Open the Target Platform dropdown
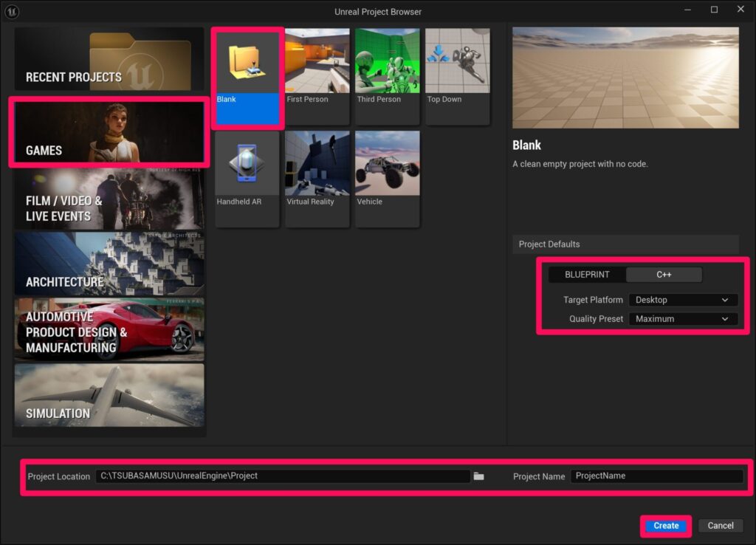 coord(682,300)
